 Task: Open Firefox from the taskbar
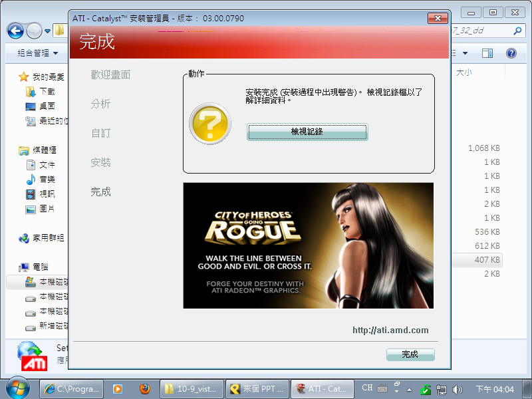point(144,389)
